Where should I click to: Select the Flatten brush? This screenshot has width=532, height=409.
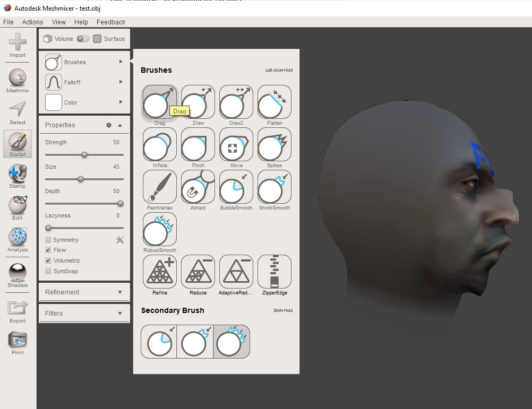[x=274, y=102]
